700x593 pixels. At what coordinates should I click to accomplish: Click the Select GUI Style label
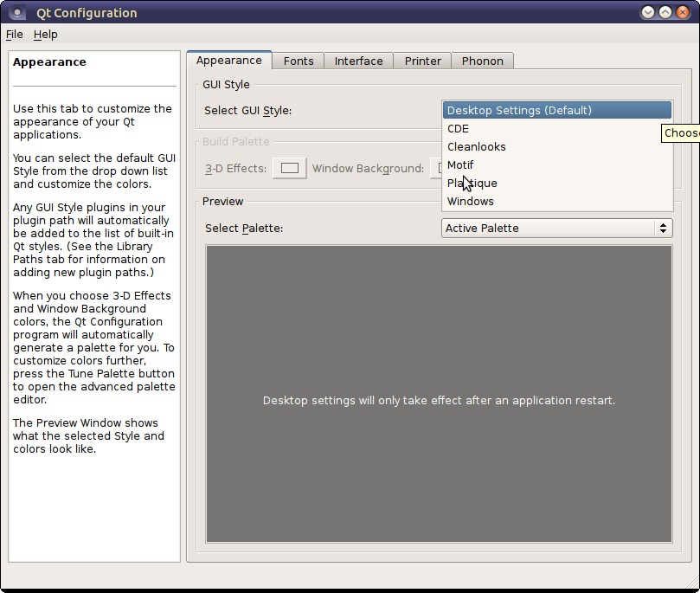coord(247,111)
